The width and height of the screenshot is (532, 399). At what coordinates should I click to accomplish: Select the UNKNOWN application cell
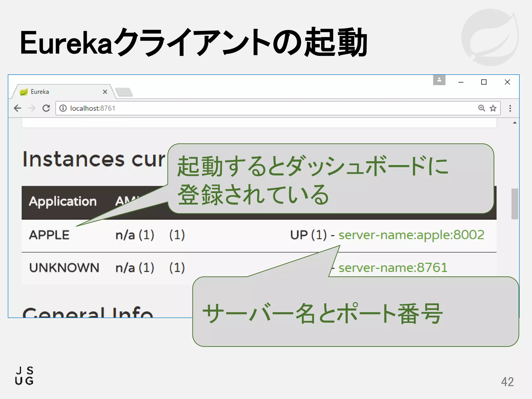[64, 268]
